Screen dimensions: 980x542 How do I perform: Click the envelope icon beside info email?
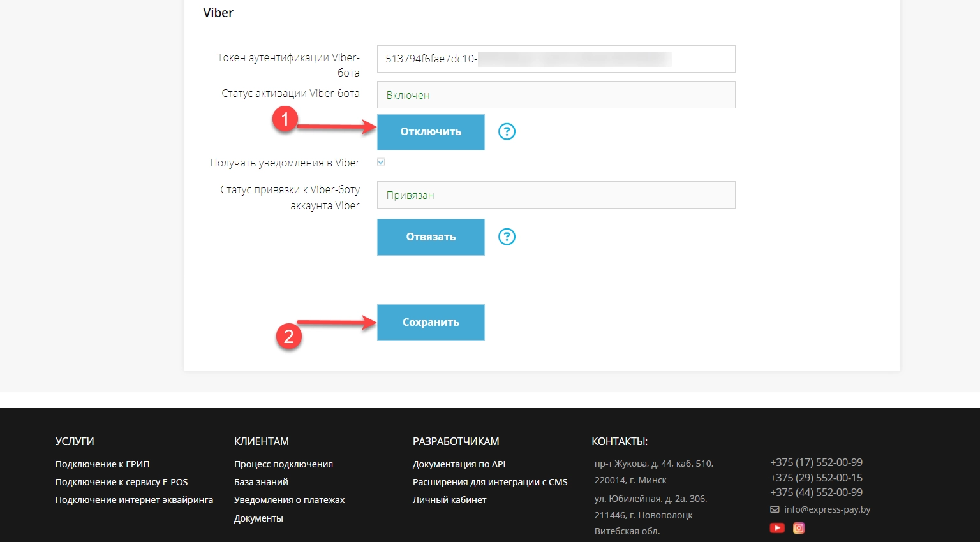(x=775, y=509)
